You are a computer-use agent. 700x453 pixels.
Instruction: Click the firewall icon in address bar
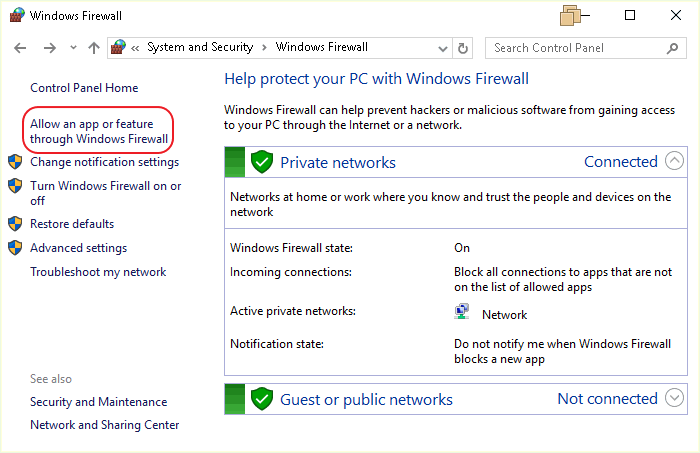[x=119, y=47]
